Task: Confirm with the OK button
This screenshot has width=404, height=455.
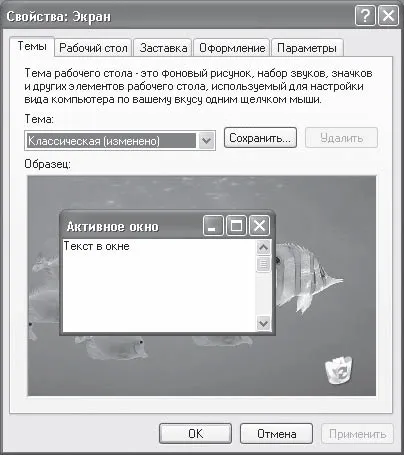Action: (x=195, y=433)
